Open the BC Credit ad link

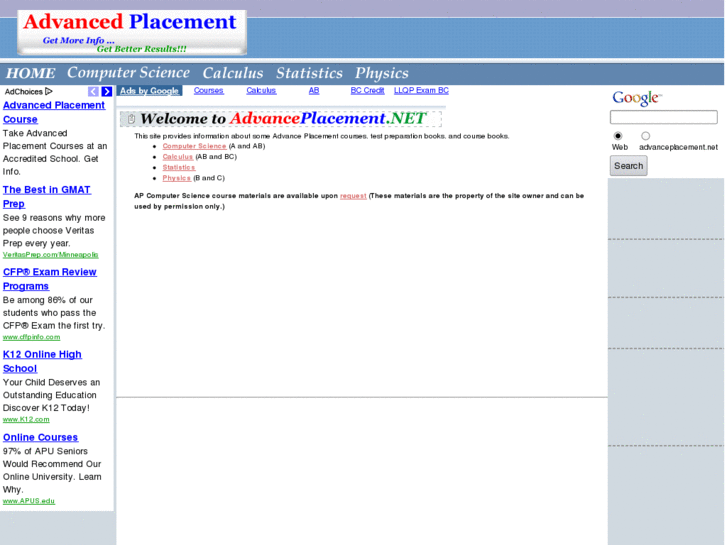pos(367,90)
